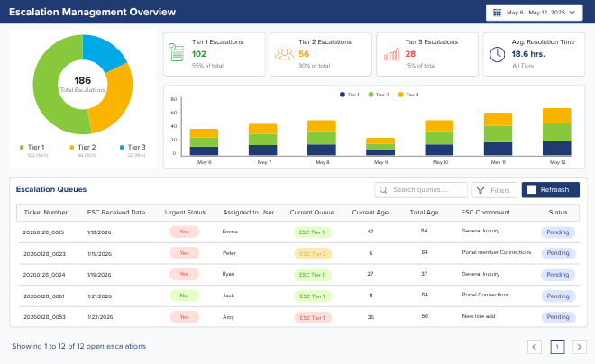Click the calendar icon in date picker

coord(497,13)
